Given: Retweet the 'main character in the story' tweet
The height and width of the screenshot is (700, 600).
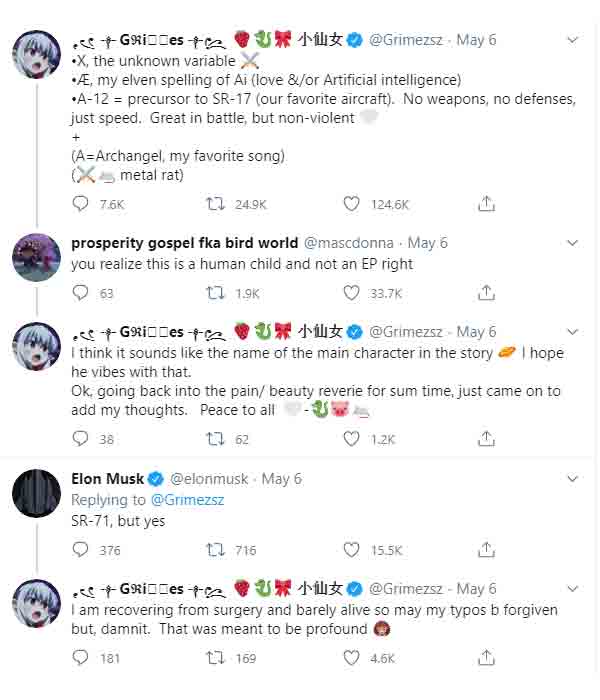Looking at the screenshot, I should coord(215,439).
